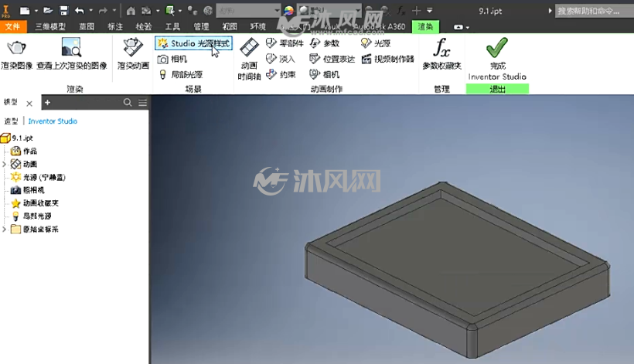This screenshot has width=634, height=364.
Task: Select the 渲染 render tab
Action: coord(425,27)
